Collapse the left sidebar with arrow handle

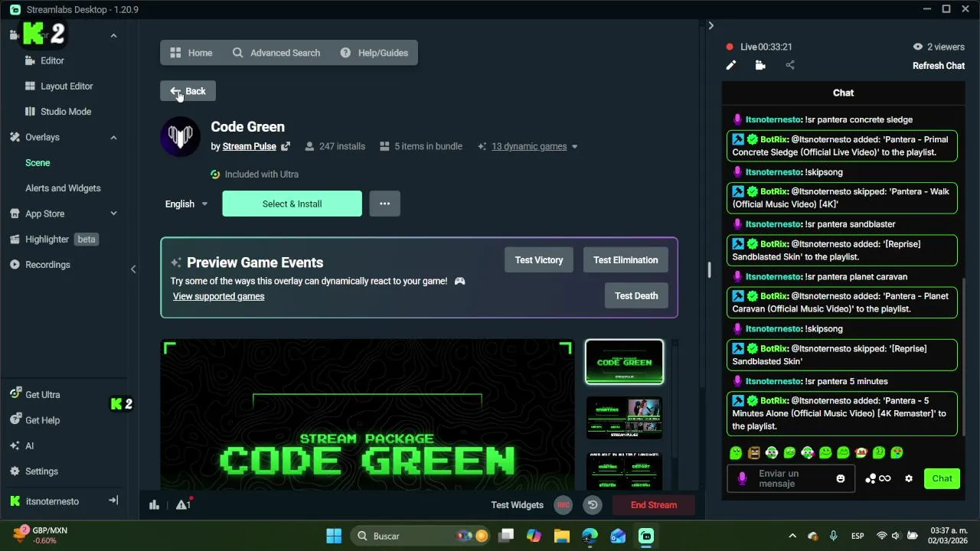click(133, 269)
